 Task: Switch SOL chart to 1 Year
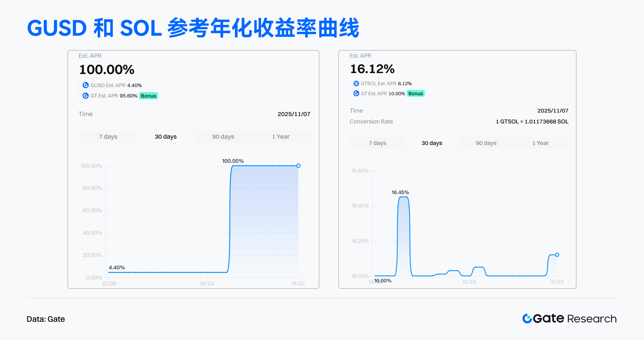pyautogui.click(x=540, y=143)
